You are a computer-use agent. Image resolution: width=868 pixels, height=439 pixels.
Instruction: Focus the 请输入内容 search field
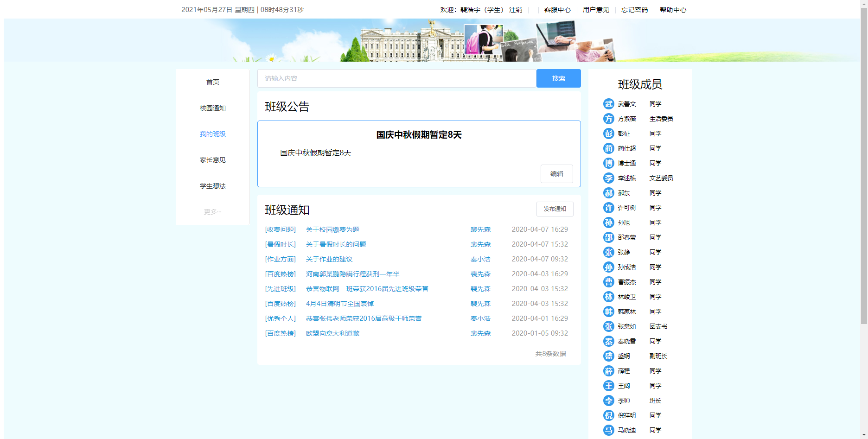tap(397, 78)
